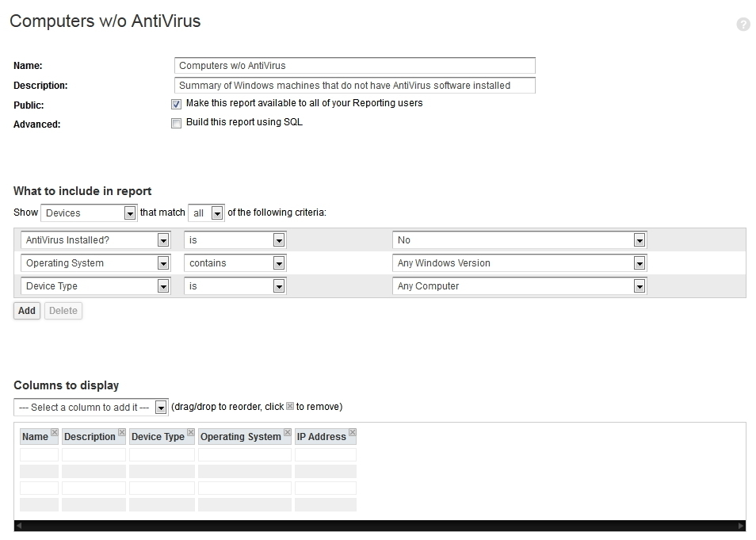This screenshot has width=756, height=540.
Task: Open the 'Select a column to add it' dropdown
Action: point(162,406)
